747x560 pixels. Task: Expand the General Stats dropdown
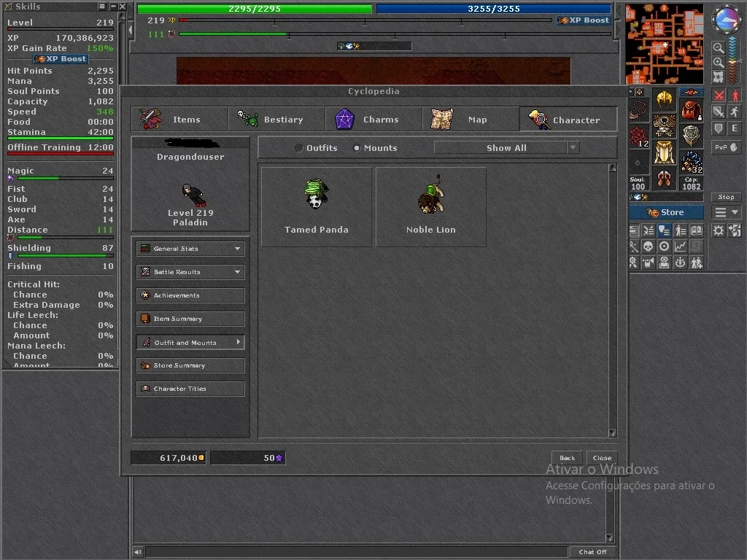coord(190,249)
